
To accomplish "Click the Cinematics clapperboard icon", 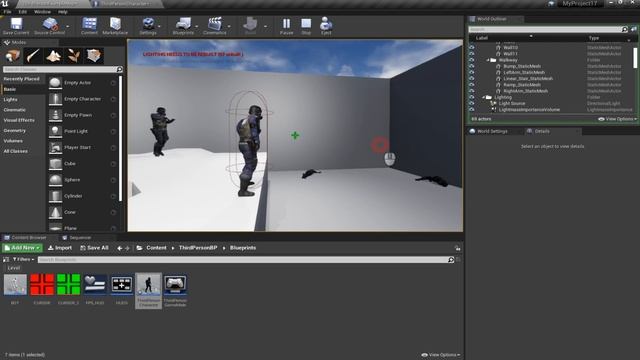I will pos(215,24).
